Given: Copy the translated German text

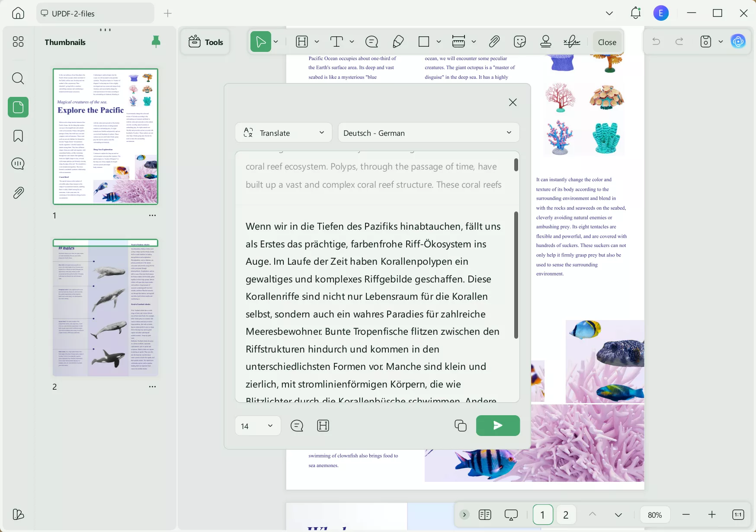Looking at the screenshot, I should click(460, 426).
